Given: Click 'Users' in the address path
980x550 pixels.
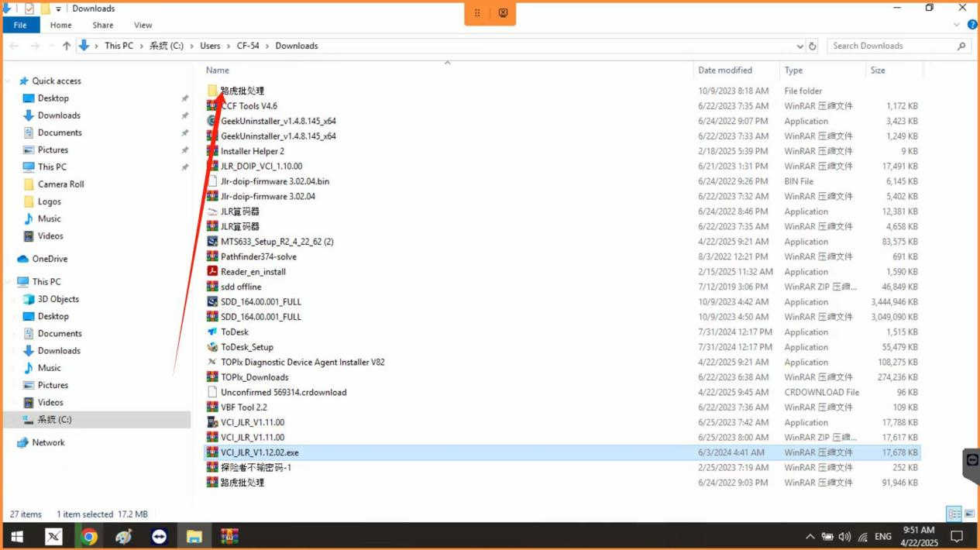Looking at the screenshot, I should (210, 46).
